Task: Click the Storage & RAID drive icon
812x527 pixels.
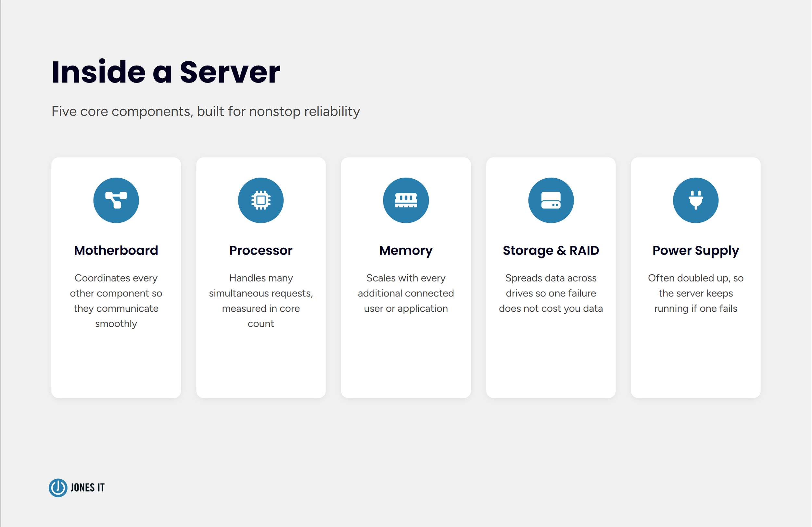Action: [x=551, y=200]
